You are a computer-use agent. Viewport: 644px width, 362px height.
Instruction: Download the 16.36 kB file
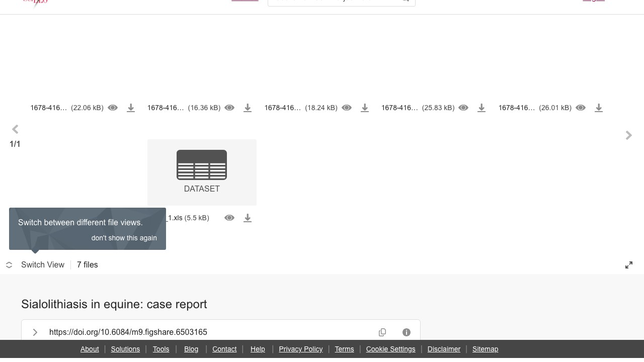248,108
